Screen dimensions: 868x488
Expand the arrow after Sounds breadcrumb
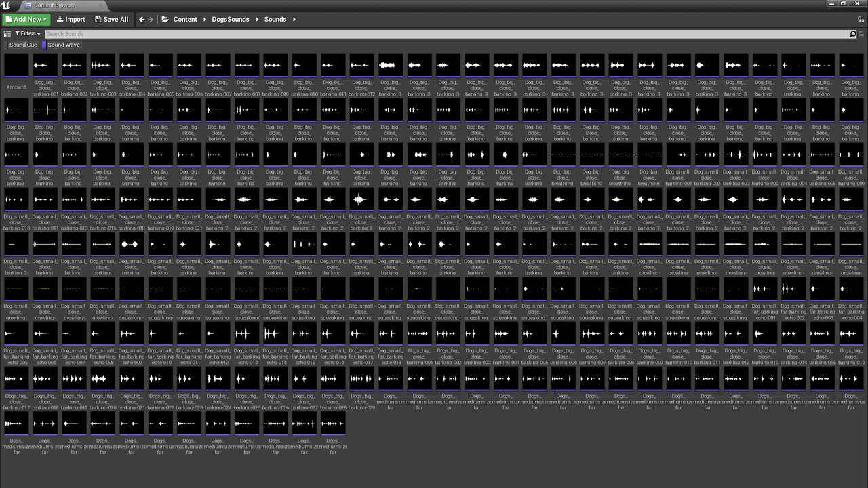(x=294, y=20)
